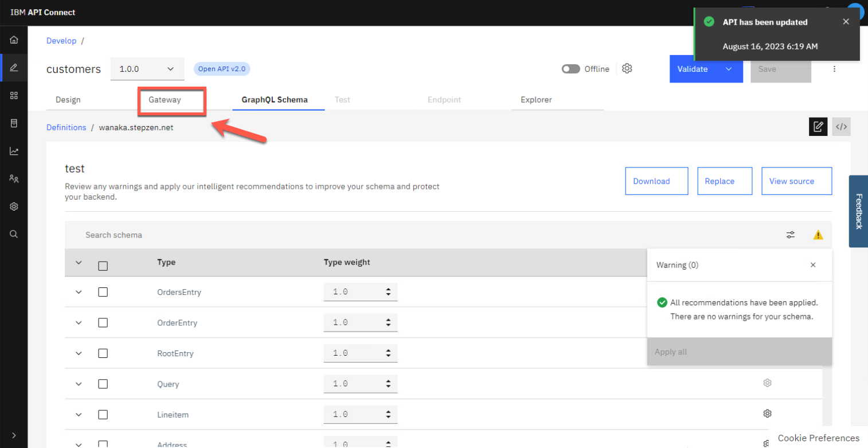Follow the Definitions breadcrumb link
The image size is (868, 448).
click(66, 127)
